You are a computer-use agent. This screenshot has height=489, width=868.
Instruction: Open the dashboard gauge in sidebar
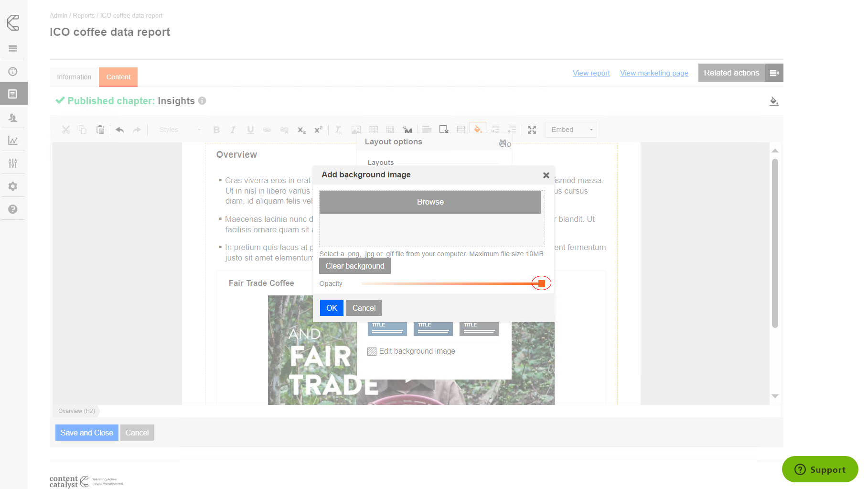coord(13,72)
